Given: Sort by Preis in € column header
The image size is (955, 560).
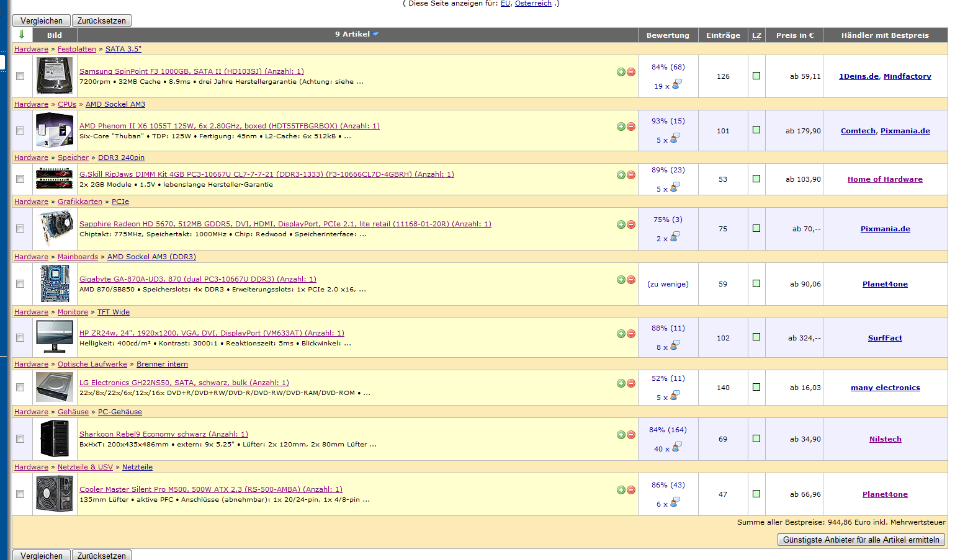Looking at the screenshot, I should tap(795, 35).
